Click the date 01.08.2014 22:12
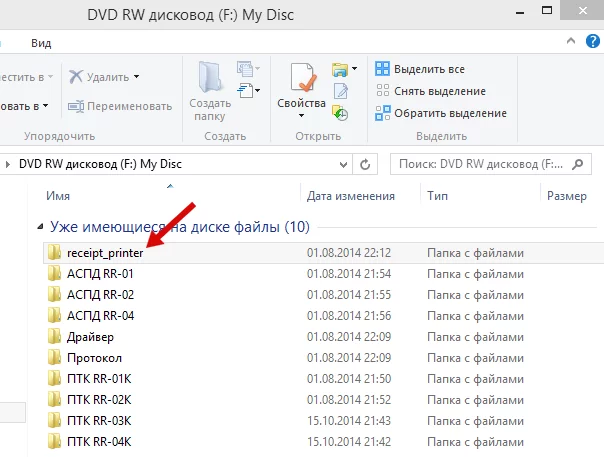This screenshot has width=604, height=457. point(349,253)
